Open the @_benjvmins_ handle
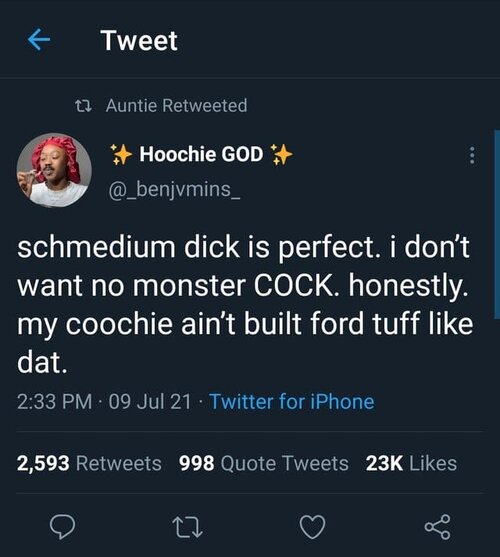Viewport: 500px width, 557px height. (x=174, y=190)
